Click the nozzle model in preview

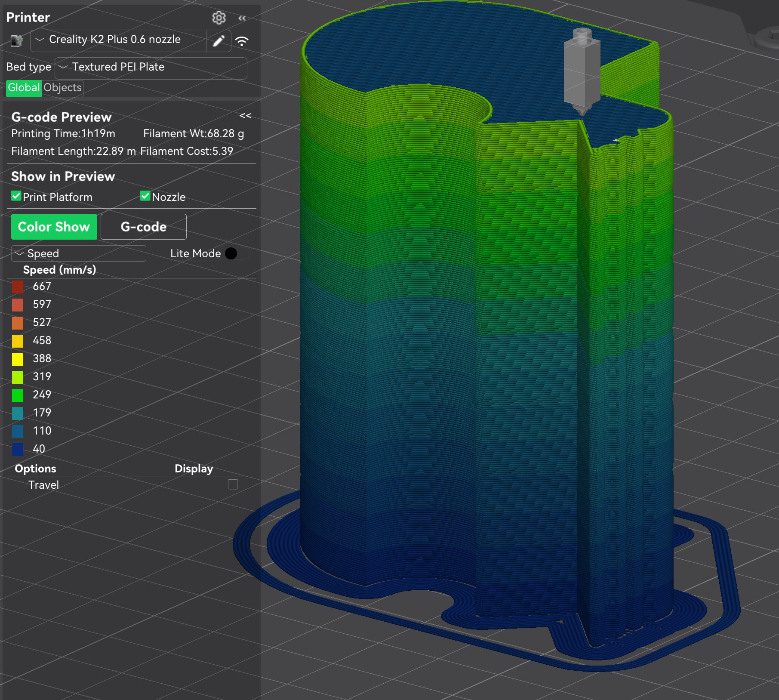[582, 71]
